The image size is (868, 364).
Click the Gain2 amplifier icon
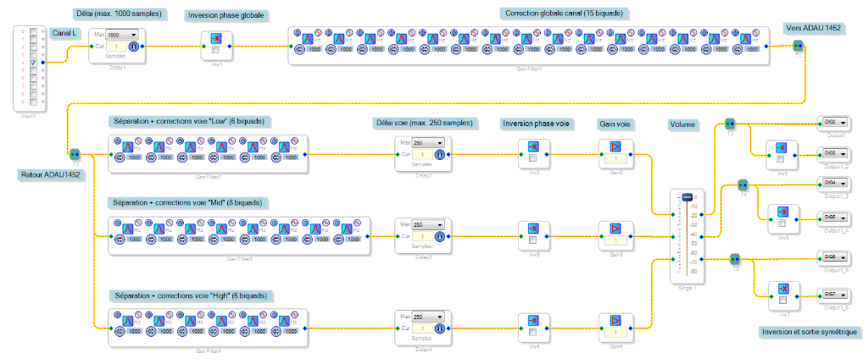pyautogui.click(x=615, y=145)
